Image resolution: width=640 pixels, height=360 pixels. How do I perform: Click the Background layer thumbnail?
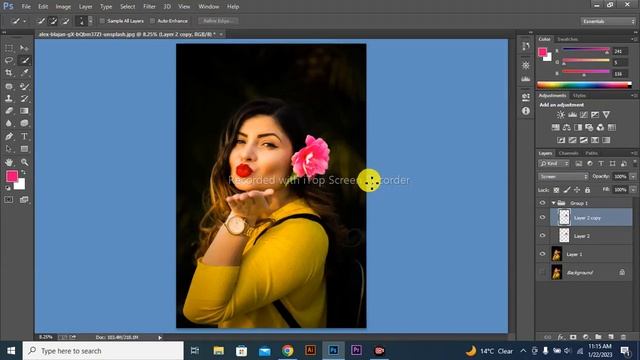tap(557, 272)
